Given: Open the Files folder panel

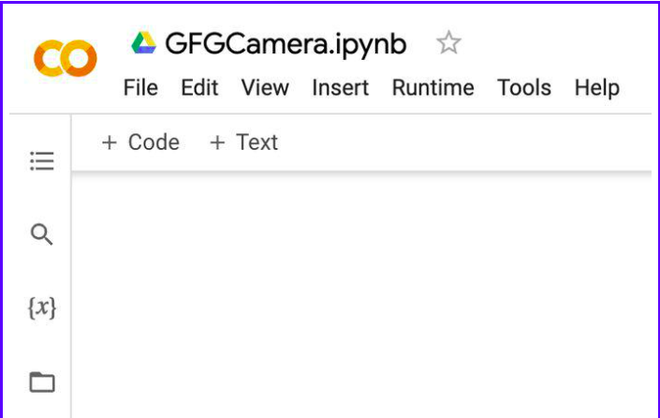Looking at the screenshot, I should [41, 382].
